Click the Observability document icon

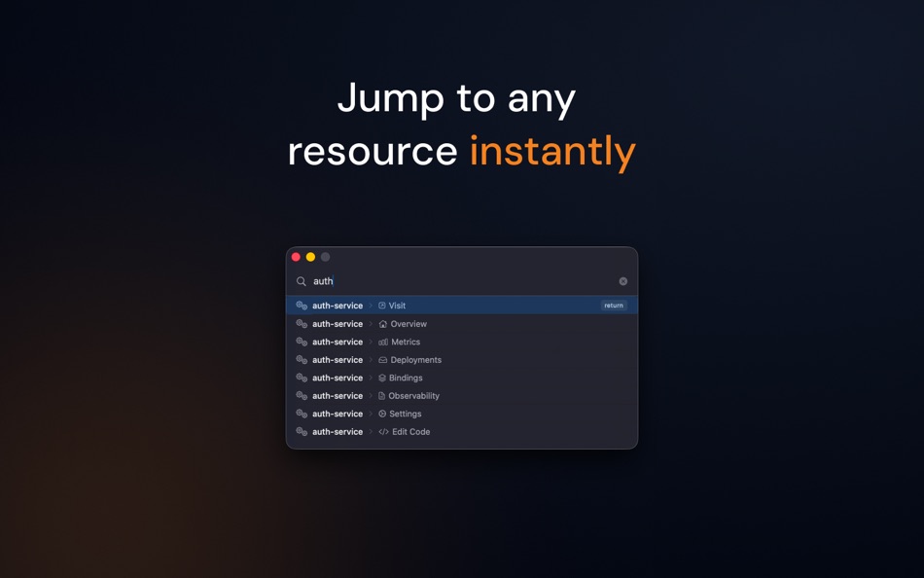(381, 396)
